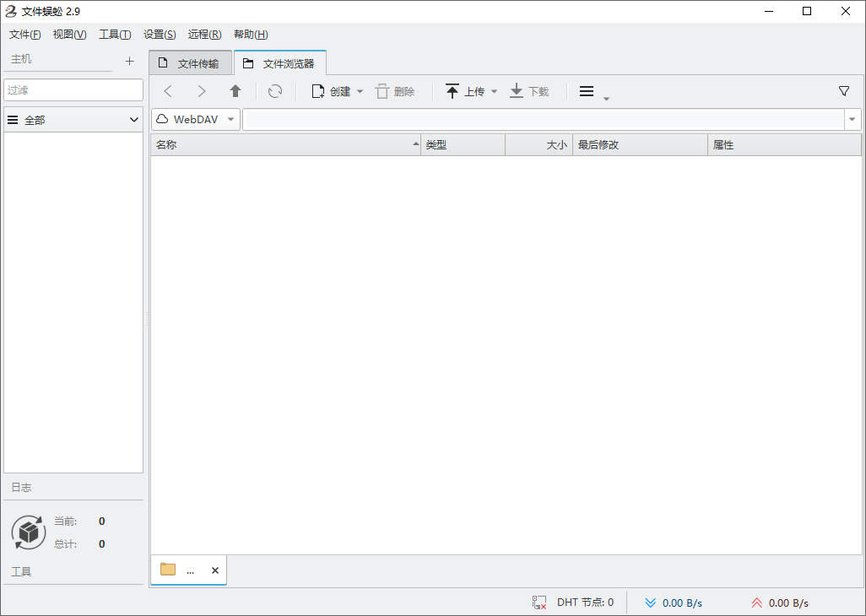
Task: Click the 当前: count label
Action: coord(66,521)
